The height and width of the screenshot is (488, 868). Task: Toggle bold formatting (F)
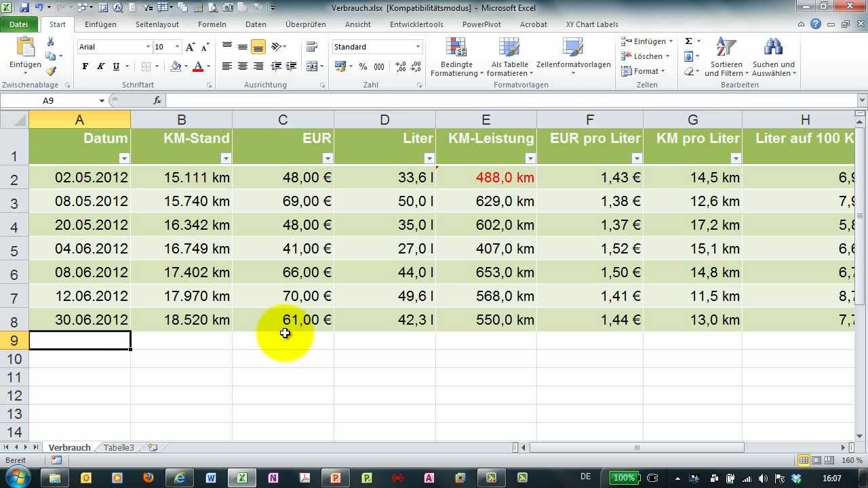click(x=85, y=66)
